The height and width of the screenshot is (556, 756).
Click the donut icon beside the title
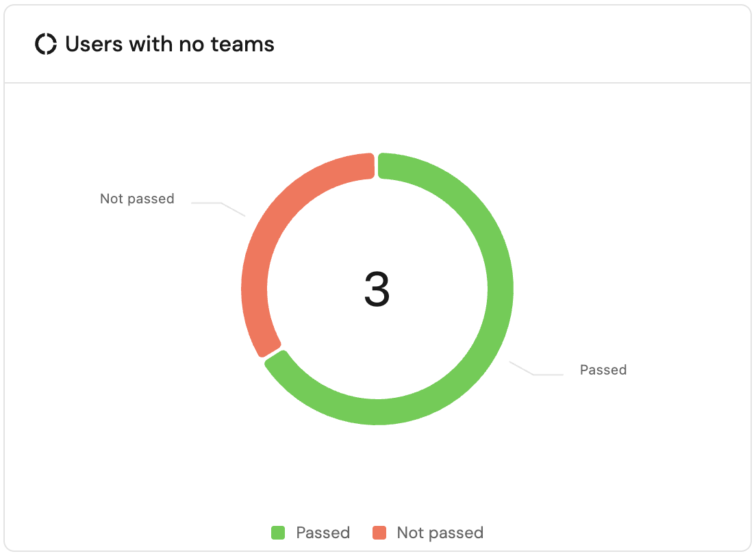coord(46,45)
